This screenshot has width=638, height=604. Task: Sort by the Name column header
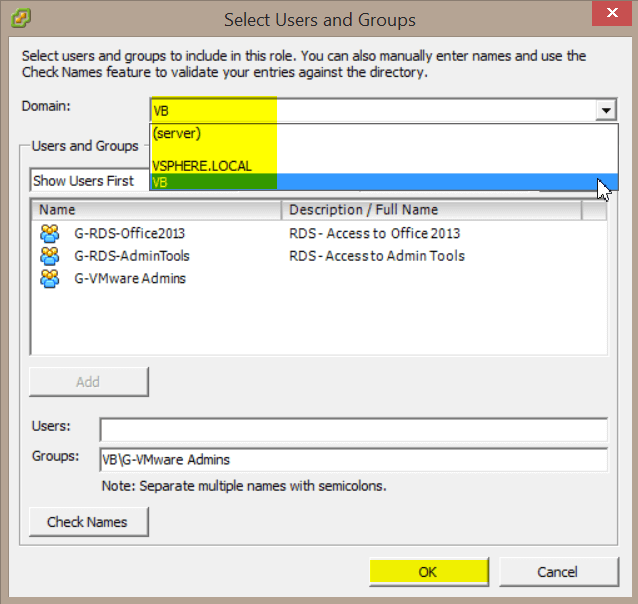coord(156,210)
